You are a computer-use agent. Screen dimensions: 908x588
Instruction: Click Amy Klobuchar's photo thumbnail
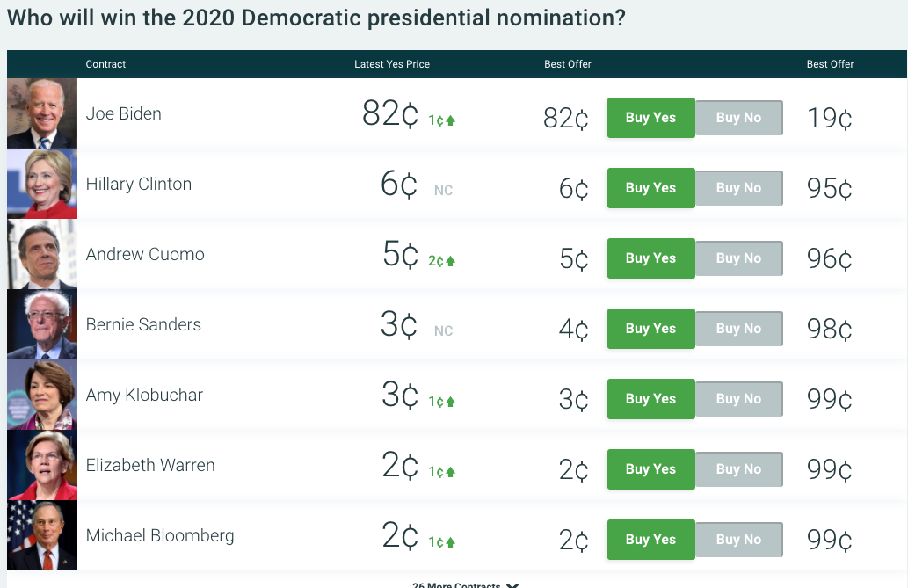(x=41, y=395)
